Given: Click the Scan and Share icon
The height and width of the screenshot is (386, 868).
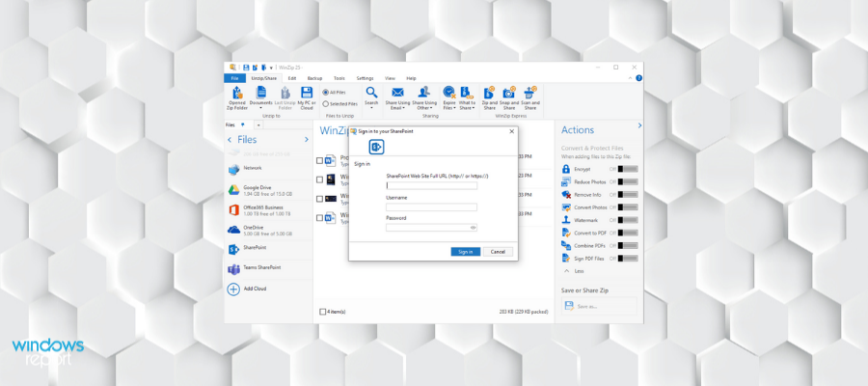Looking at the screenshot, I should tap(530, 93).
